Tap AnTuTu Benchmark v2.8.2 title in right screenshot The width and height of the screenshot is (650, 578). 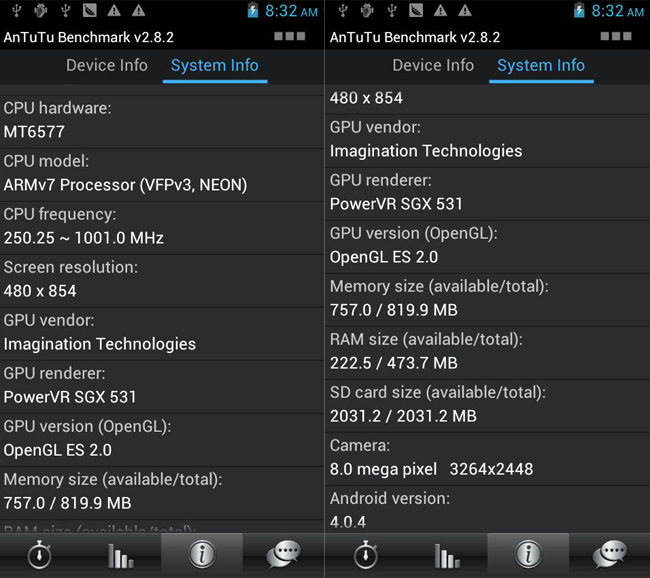point(415,38)
